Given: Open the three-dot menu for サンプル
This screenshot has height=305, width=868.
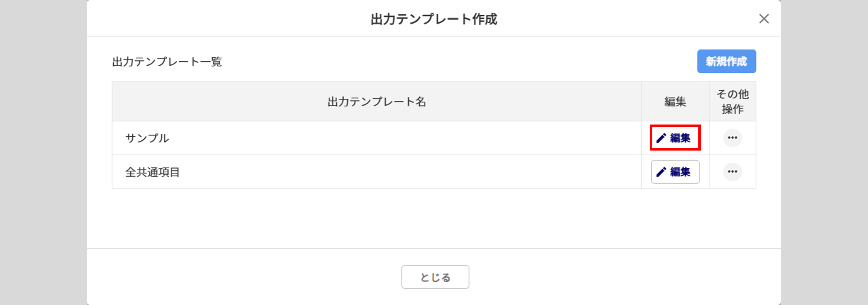Looking at the screenshot, I should [732, 138].
